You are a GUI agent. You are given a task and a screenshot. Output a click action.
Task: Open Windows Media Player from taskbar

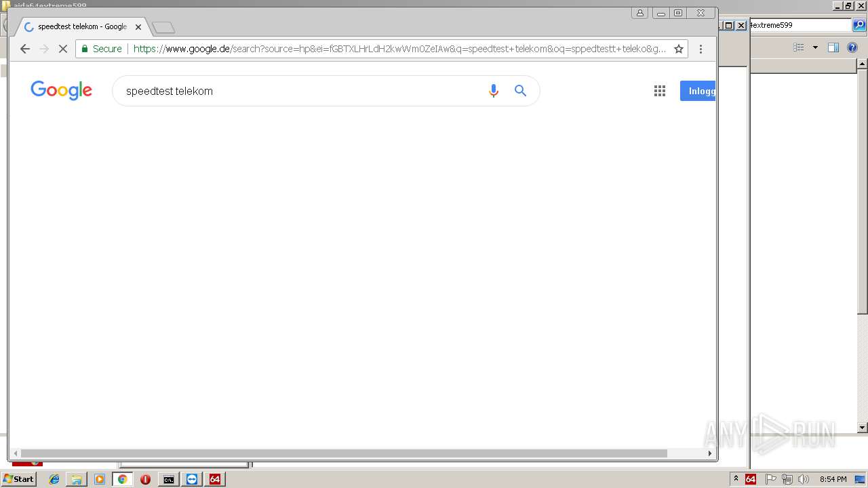[x=100, y=479]
